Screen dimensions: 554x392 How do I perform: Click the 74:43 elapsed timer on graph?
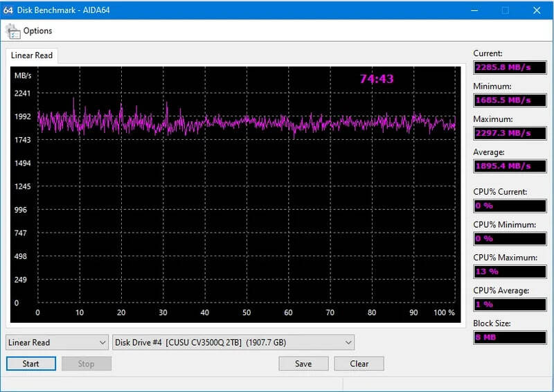377,79
